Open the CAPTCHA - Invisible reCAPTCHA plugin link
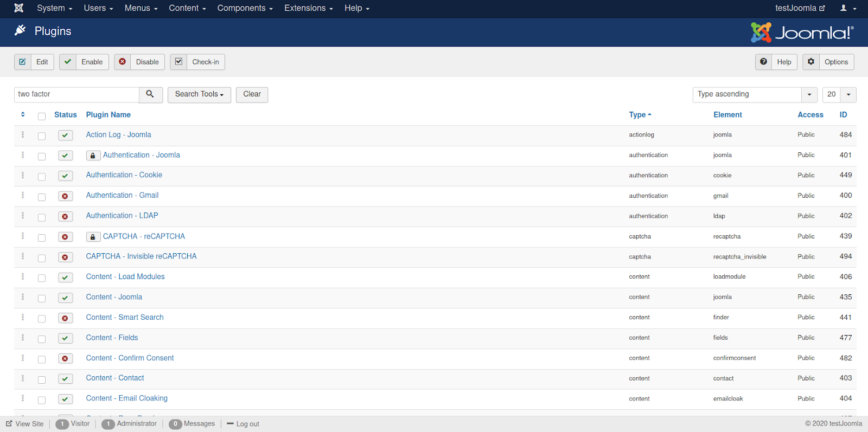Image resolution: width=868 pixels, height=432 pixels. coord(141,256)
